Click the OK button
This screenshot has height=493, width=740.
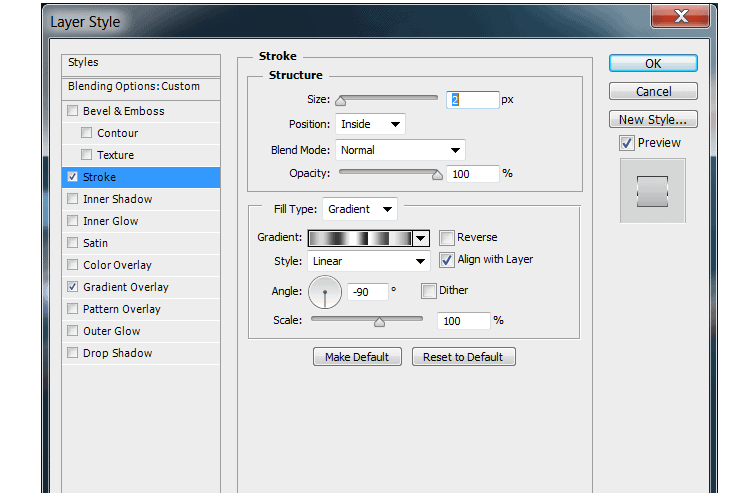[x=653, y=64]
